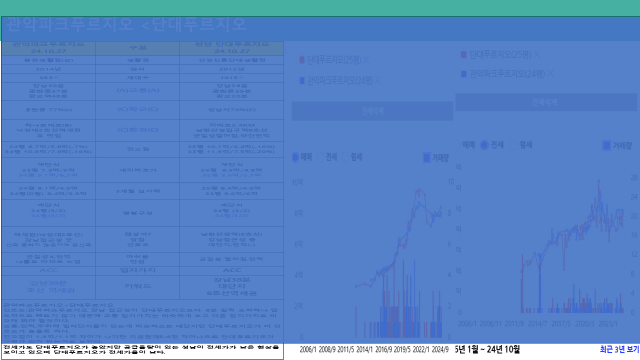The height and width of the screenshot is (360, 640).
Task: Click the 단대푸르지오(25평) label in 매매 chart
Action: point(334,60)
